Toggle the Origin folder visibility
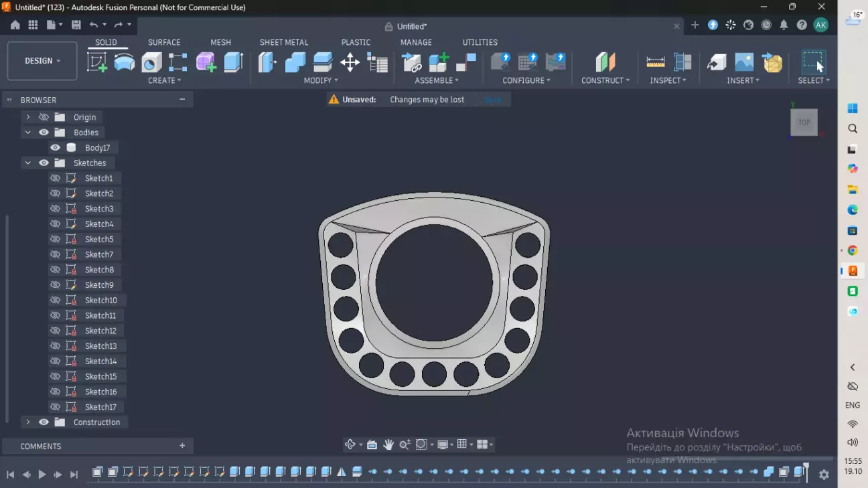The image size is (868, 488). (x=44, y=117)
